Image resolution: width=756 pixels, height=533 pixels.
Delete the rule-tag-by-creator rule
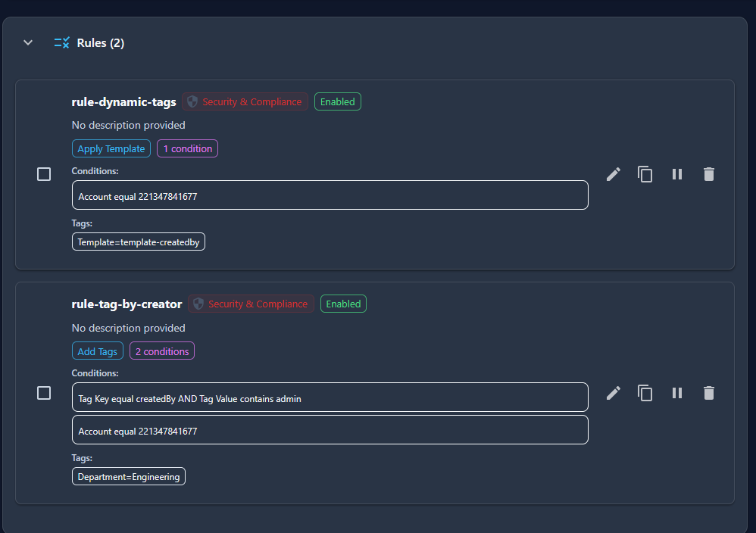(709, 393)
